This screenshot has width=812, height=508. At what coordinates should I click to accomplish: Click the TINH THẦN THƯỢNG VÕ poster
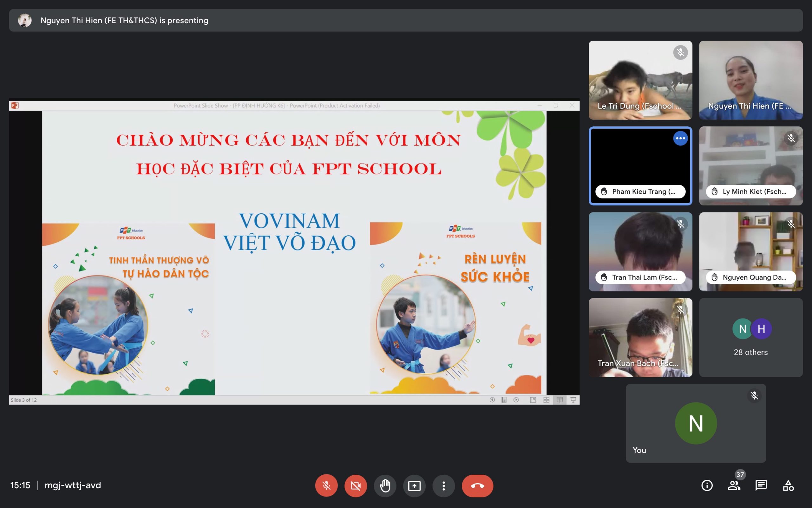point(128,309)
